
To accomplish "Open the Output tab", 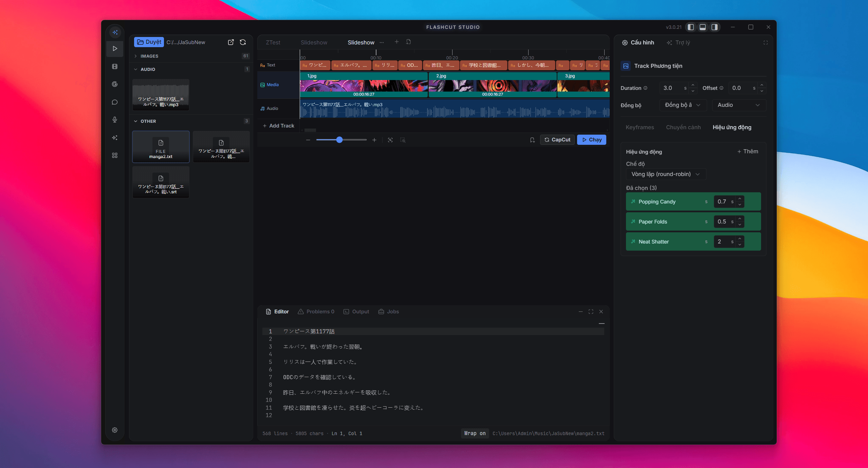I will (356, 312).
